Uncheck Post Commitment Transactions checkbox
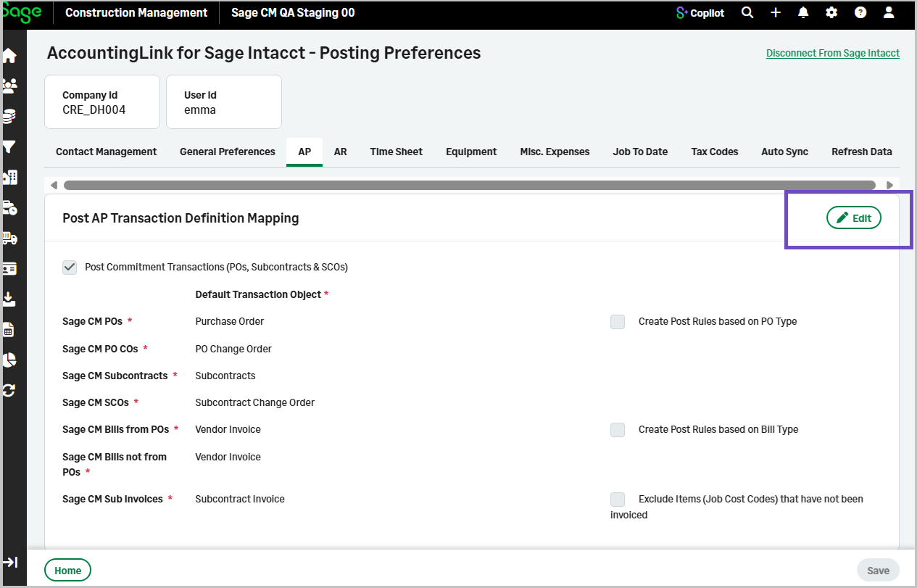Screen dimensions: 917x588 [x=70, y=268]
